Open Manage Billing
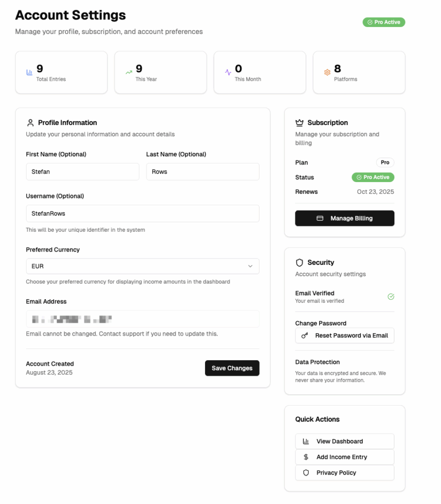The image size is (441, 504). (x=344, y=218)
